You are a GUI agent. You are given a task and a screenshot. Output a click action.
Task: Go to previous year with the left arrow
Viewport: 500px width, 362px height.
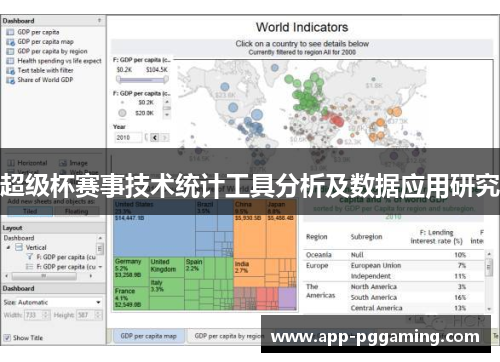155,137
